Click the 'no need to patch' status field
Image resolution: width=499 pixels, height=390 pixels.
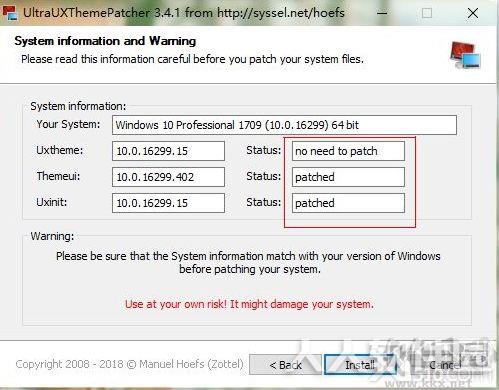tap(348, 151)
